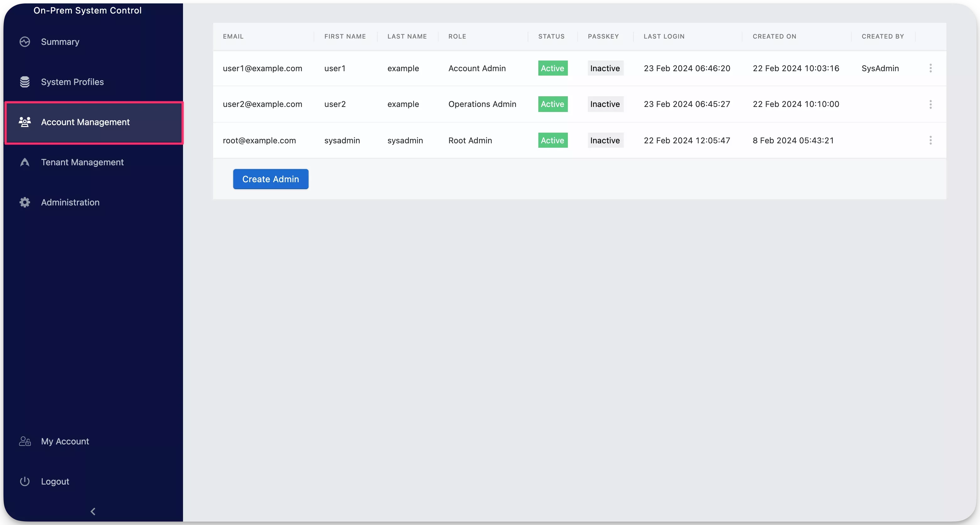Toggle the Active status badge for user1
Screen dimensions: 980x525
[x=552, y=68]
